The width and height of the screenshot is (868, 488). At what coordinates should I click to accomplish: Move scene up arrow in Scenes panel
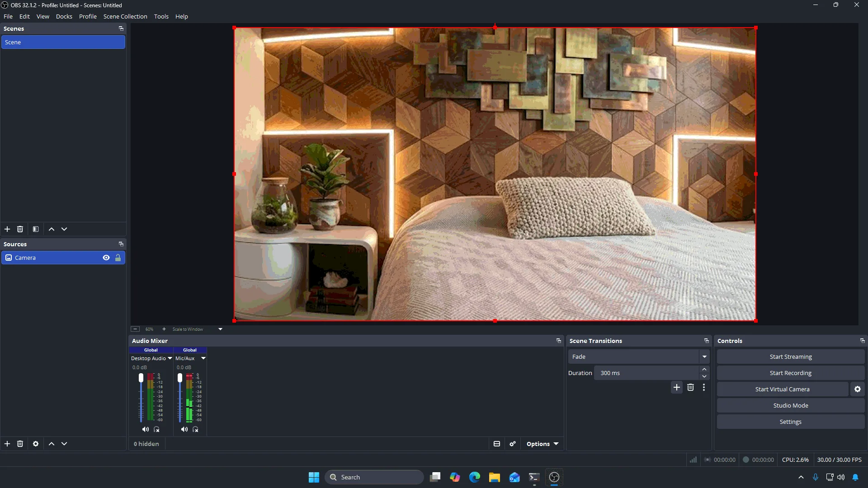click(52, 229)
